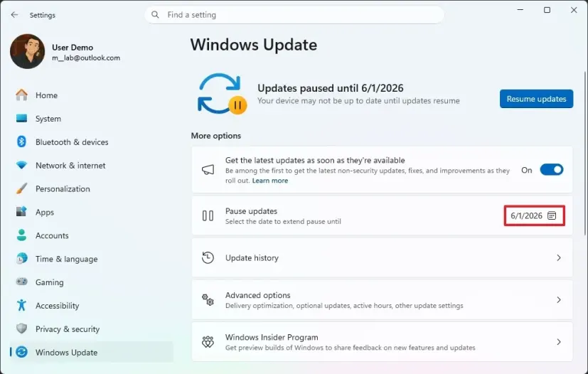Click the Update history clock icon
The height and width of the screenshot is (374, 588).
pyautogui.click(x=208, y=257)
